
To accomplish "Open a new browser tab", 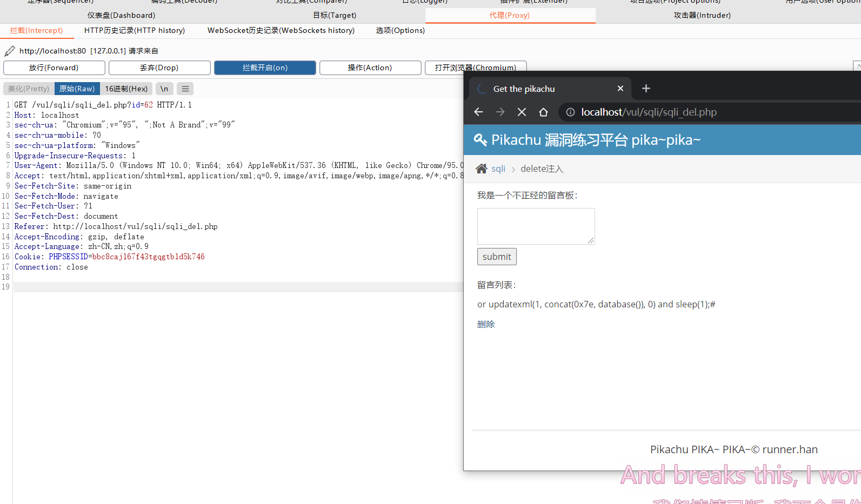I will [646, 88].
